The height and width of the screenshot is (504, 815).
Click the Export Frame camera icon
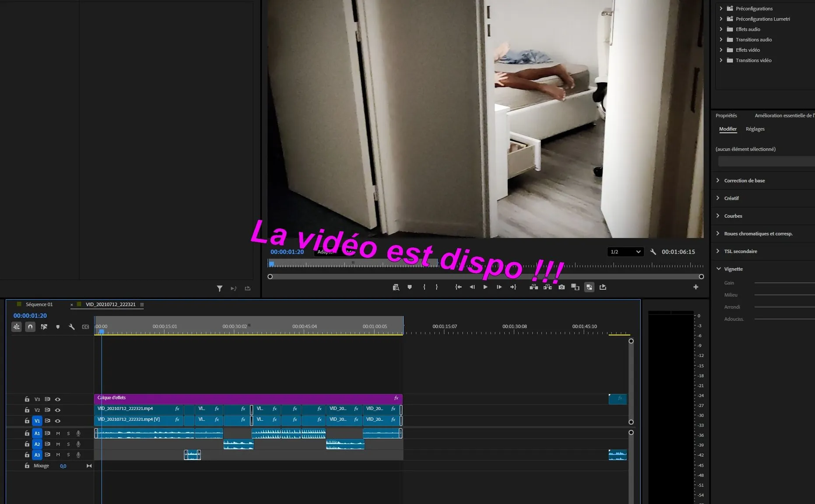point(562,287)
